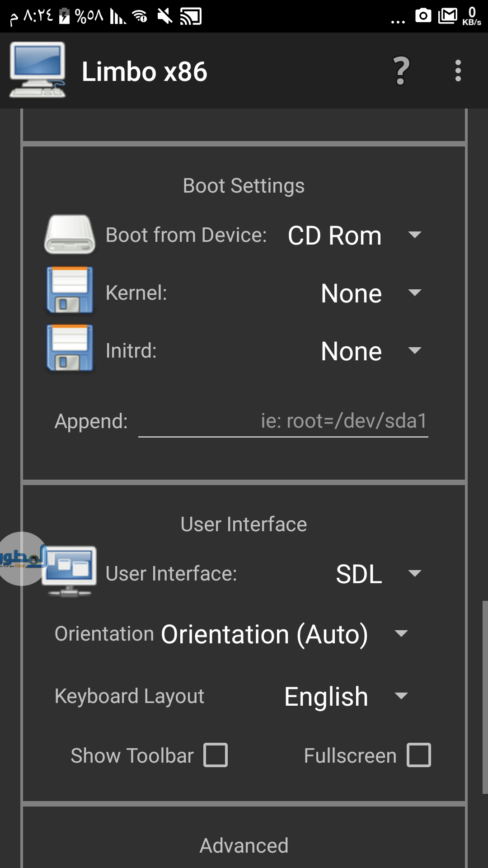This screenshot has height=868, width=488.
Task: Open the three-dot overflow menu
Action: coord(458,71)
